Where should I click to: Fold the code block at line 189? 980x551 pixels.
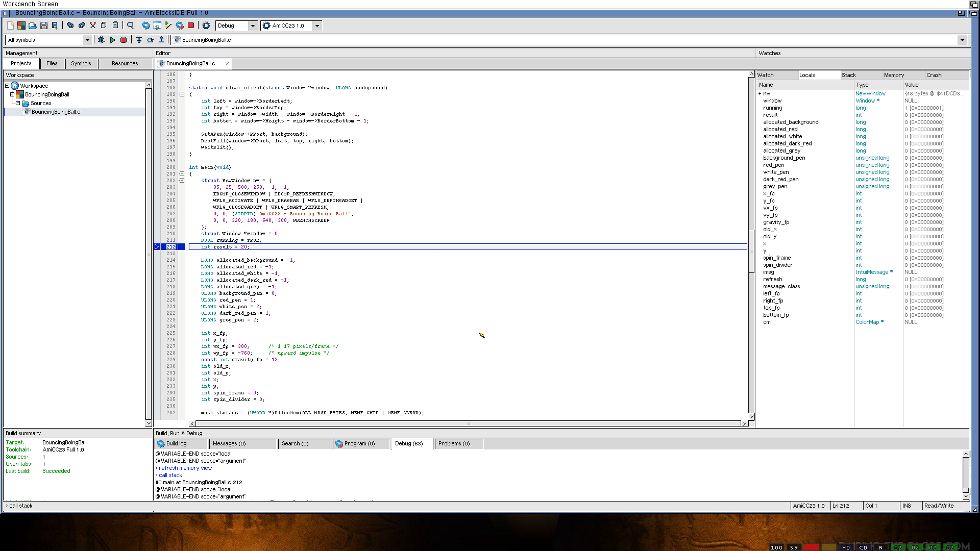[x=182, y=94]
